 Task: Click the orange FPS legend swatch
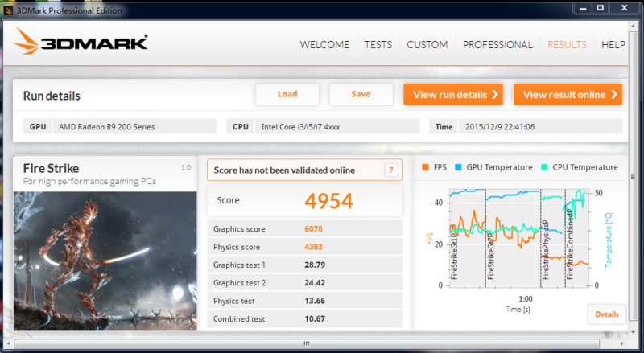coord(426,167)
